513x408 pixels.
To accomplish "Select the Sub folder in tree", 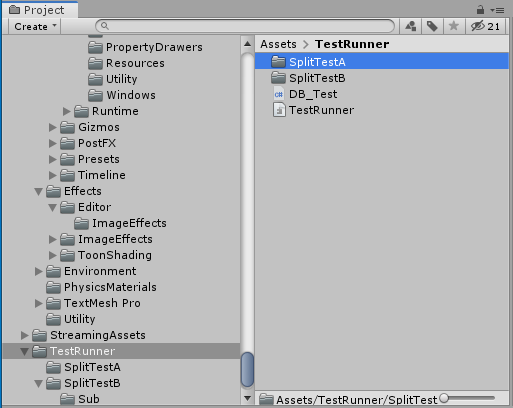I will pos(80,399).
